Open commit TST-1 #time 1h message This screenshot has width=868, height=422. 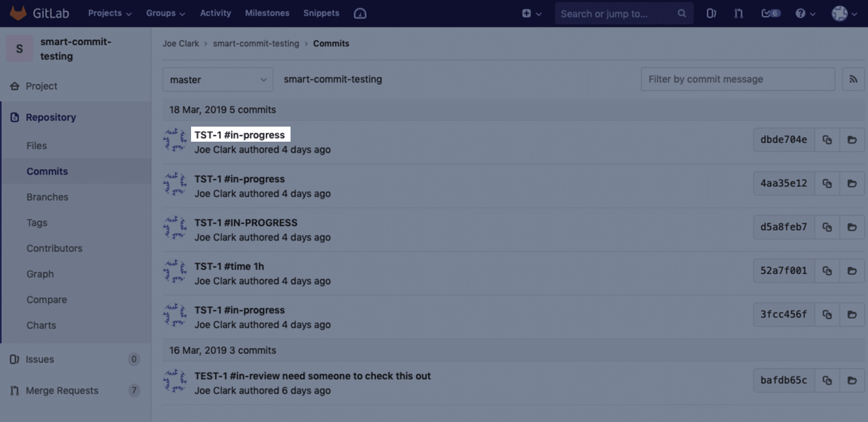point(229,266)
